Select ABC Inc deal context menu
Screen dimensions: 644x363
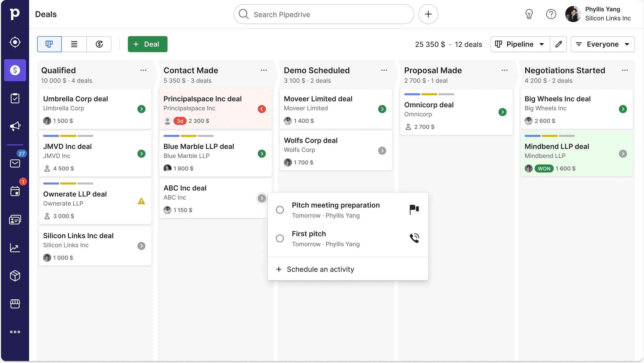pyautogui.click(x=261, y=198)
